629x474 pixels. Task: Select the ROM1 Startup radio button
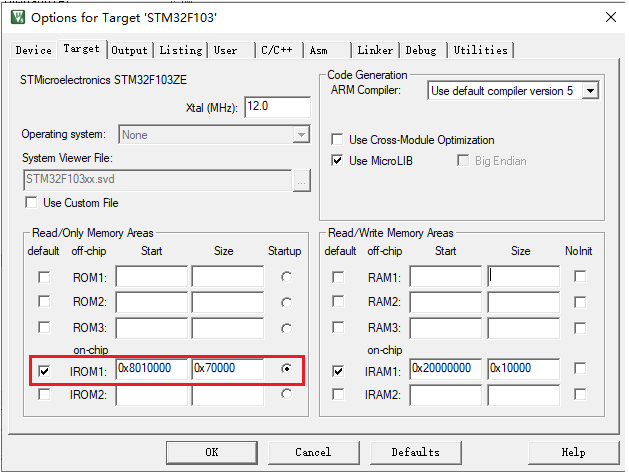286,277
